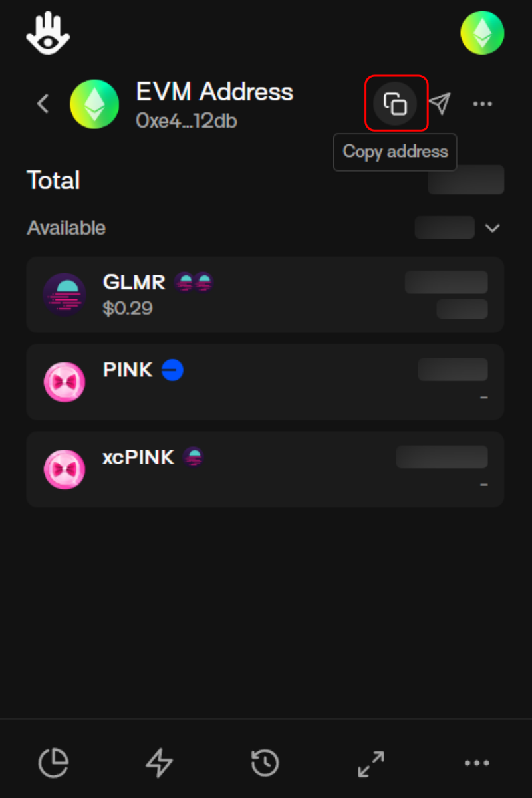Select the xcPINK token row
The height and width of the screenshot is (798, 532).
pos(265,469)
